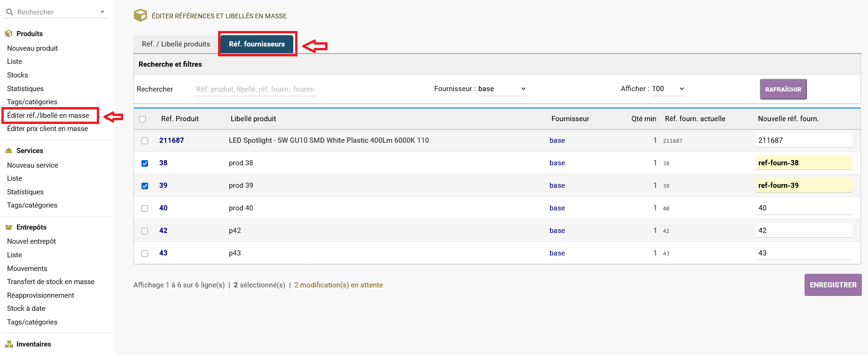Image resolution: width=868 pixels, height=355 pixels.
Task: Click the Inventaires section icon
Action: pos(8,344)
